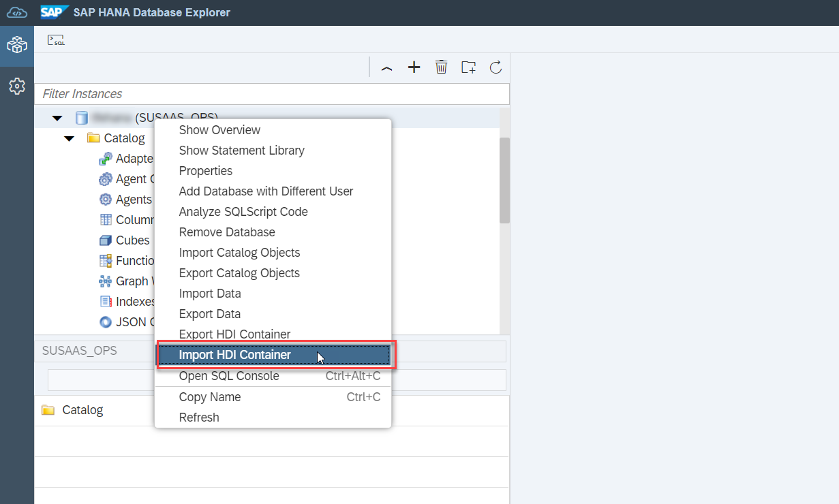Choose Import Catalog Objects
Image resolution: width=839 pixels, height=504 pixels.
273,253
